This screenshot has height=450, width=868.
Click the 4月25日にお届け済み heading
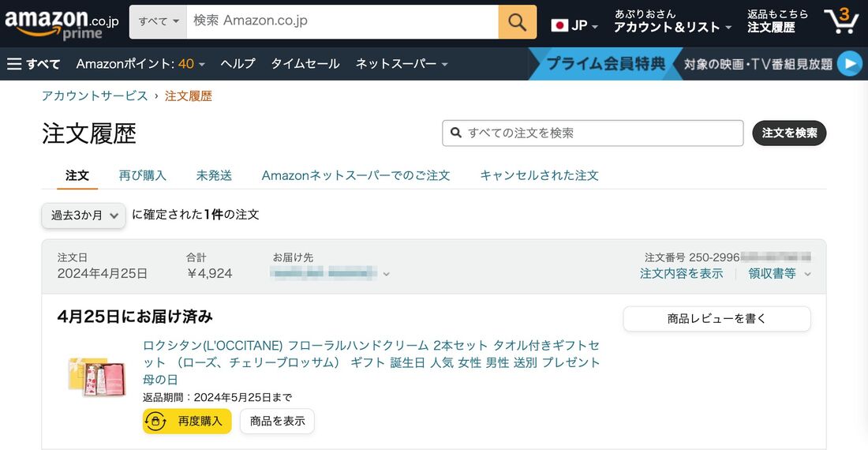point(135,317)
